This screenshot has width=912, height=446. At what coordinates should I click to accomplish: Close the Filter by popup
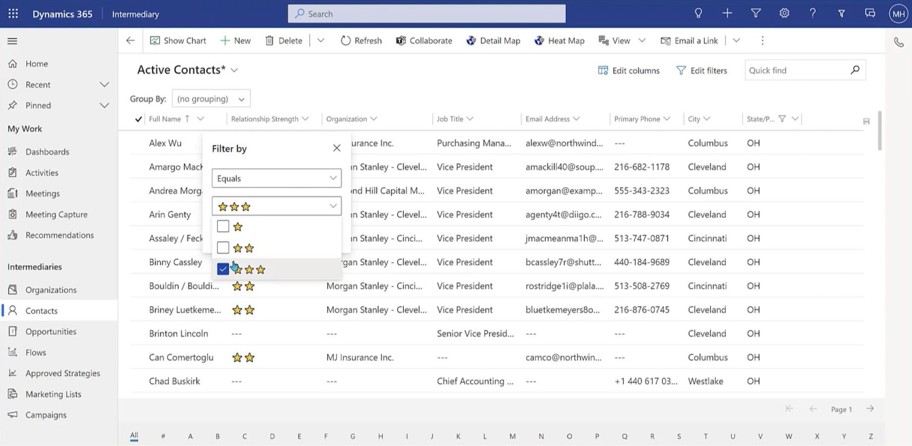click(x=337, y=148)
